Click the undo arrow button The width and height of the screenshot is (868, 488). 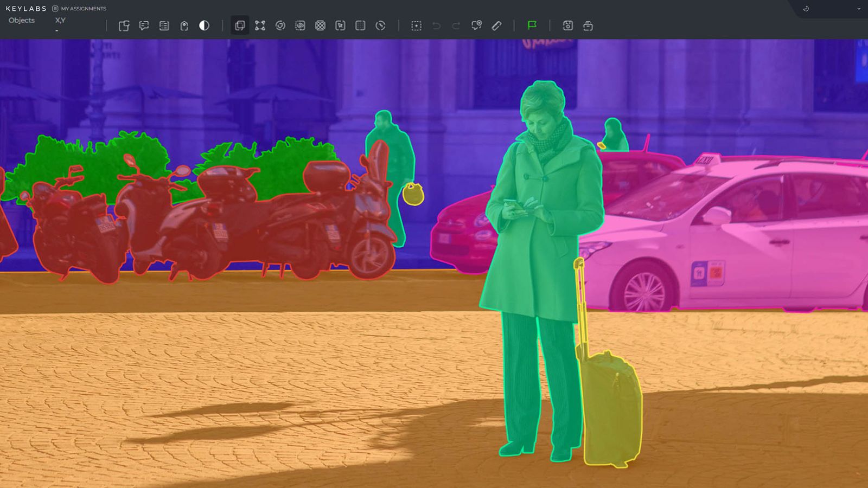436,25
